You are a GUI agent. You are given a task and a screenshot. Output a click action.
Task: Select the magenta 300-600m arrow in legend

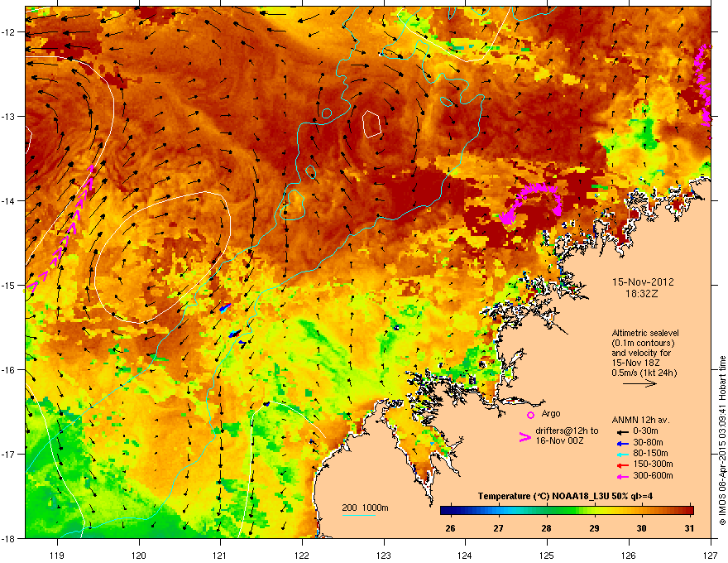point(622,476)
